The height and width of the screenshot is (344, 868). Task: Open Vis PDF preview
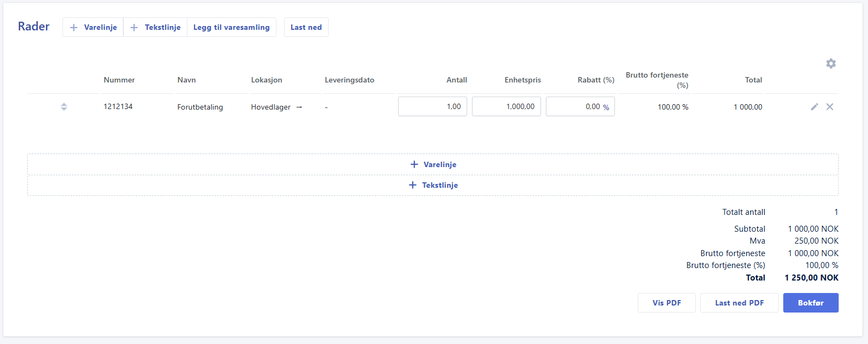coord(666,303)
